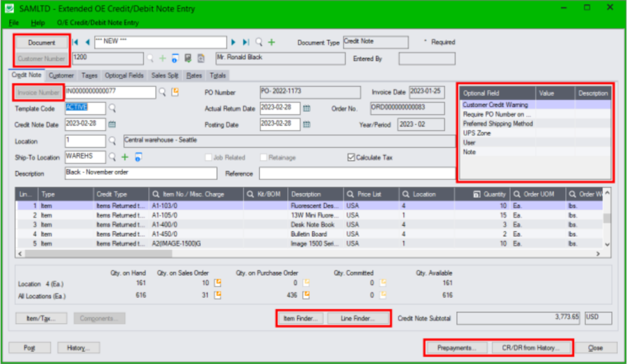Screen dimensions: 627x364
Task: Open the O/E Credit/Debit Note Entry menu
Action: (x=97, y=23)
